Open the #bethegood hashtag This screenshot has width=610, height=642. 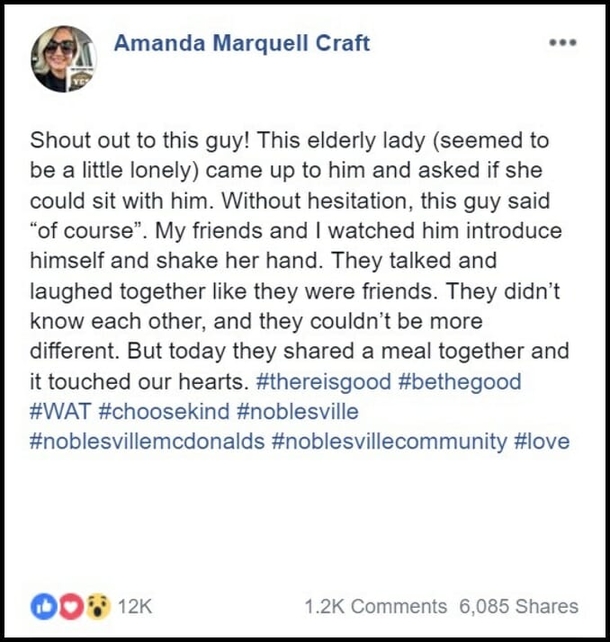(x=457, y=381)
